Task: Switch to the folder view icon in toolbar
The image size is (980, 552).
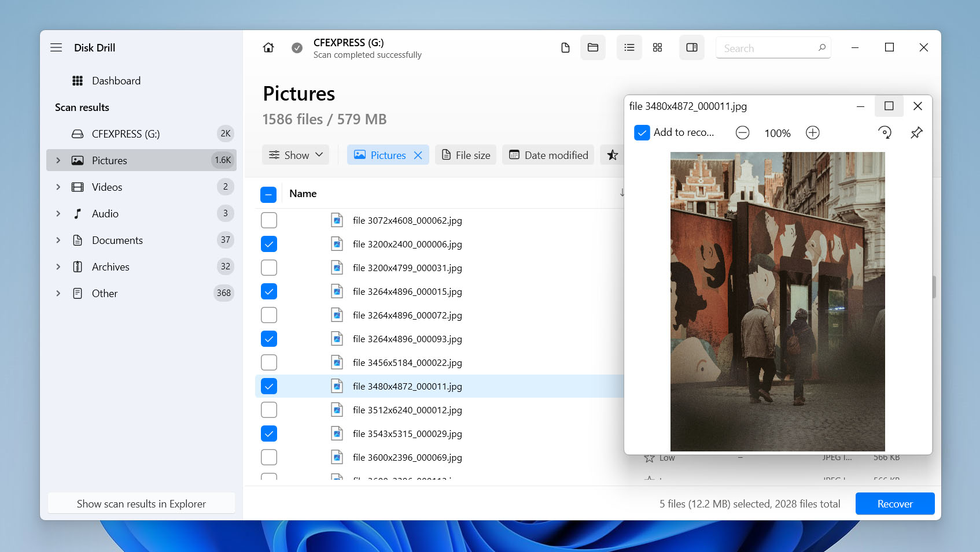Action: click(593, 47)
